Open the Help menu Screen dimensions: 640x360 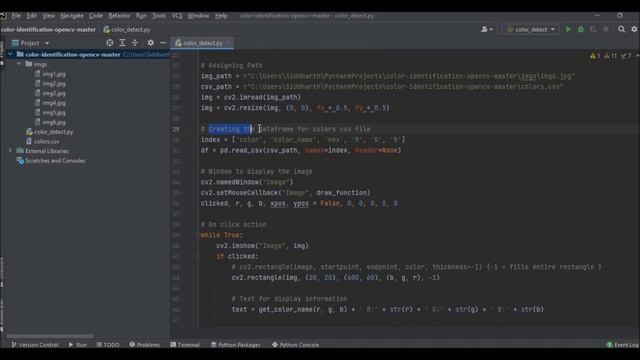(x=221, y=16)
